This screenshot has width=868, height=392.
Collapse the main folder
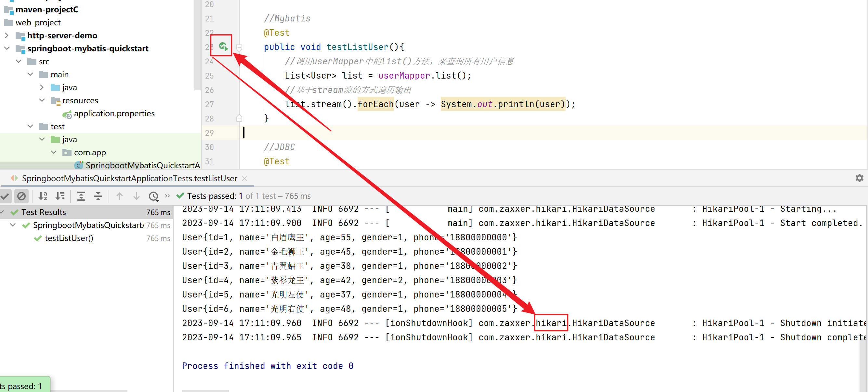[30, 74]
